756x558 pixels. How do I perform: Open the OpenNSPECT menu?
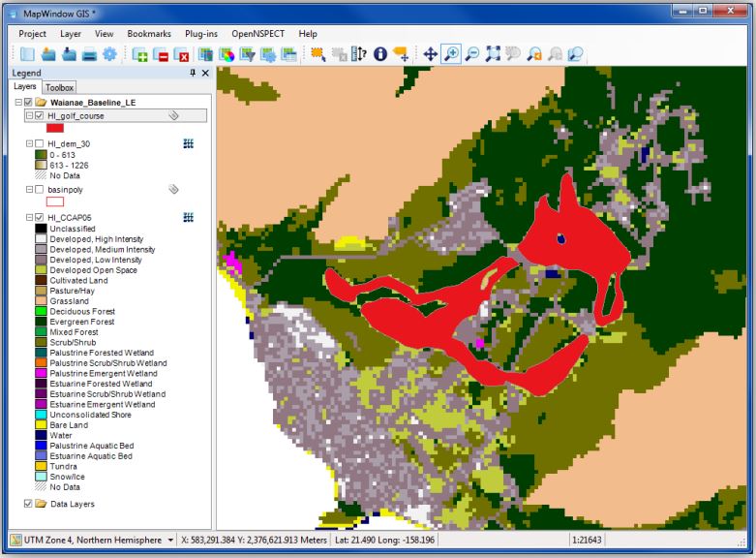click(257, 34)
